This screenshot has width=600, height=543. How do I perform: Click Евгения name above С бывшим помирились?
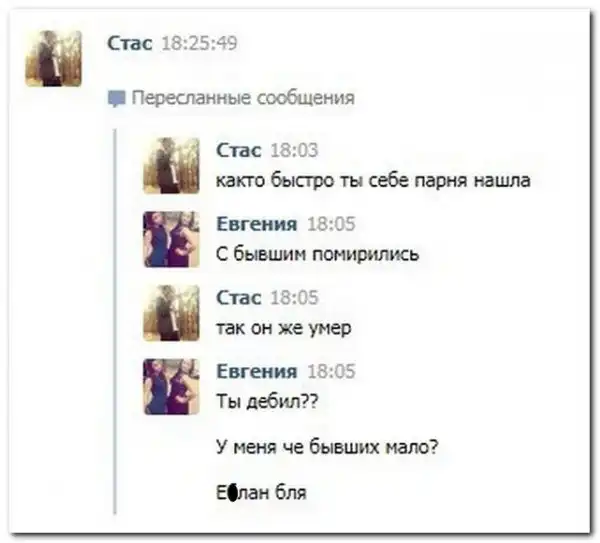tap(257, 223)
